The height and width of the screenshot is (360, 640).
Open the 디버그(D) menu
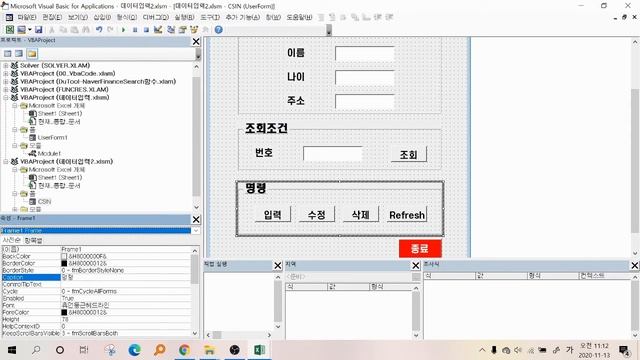(x=156, y=17)
